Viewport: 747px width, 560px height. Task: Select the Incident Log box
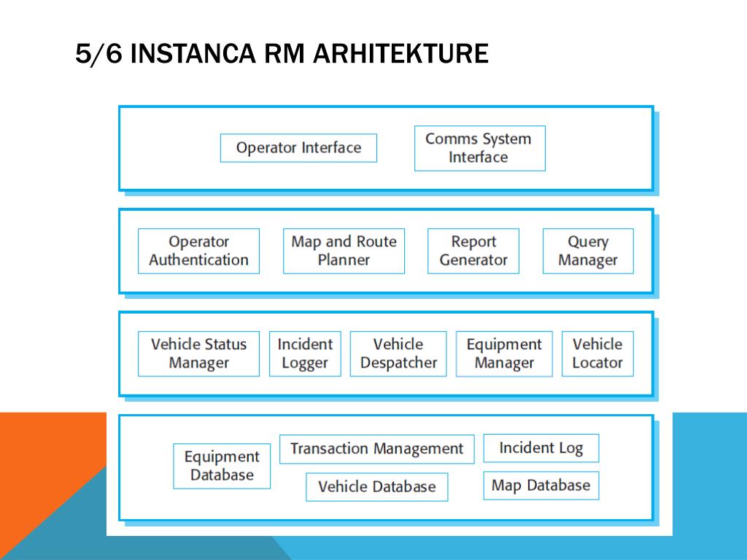click(x=541, y=448)
